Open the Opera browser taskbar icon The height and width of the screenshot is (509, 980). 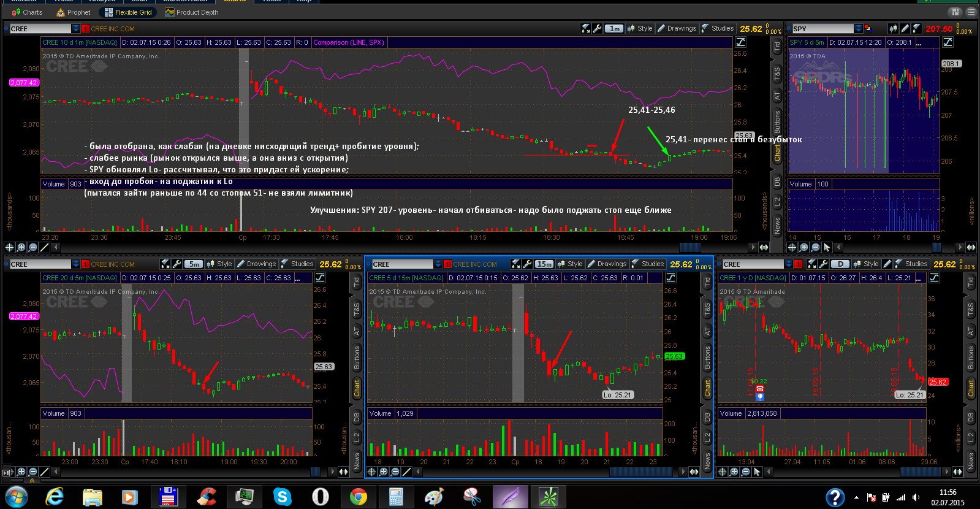coord(320,496)
